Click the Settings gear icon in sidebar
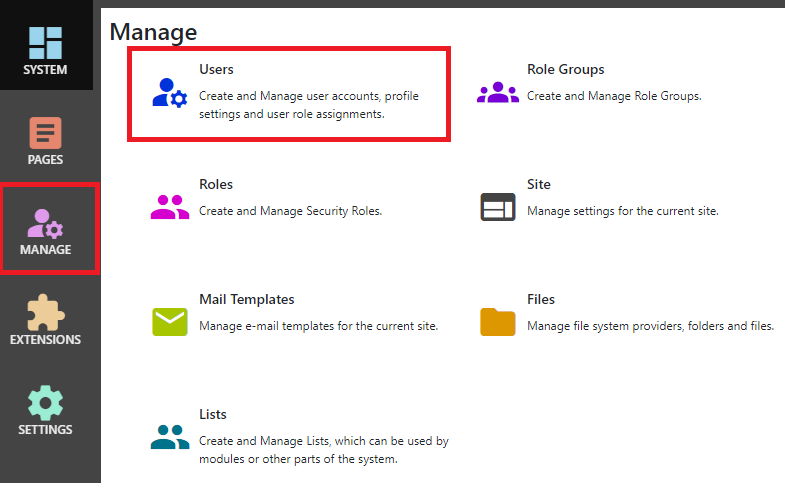The image size is (785, 483). pyautogui.click(x=46, y=402)
